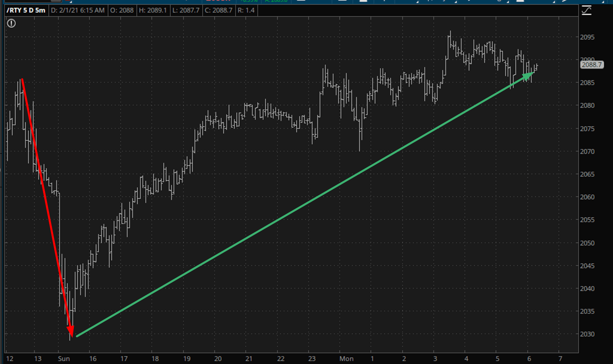Click hour 7 on the time axis
Viewport: 613px width, 364px height.
(560, 358)
